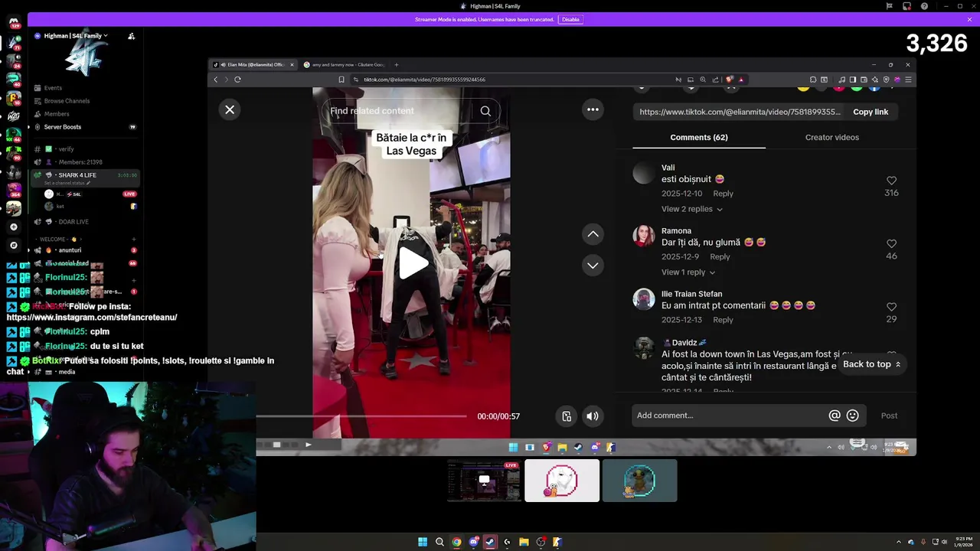This screenshot has width=980, height=551.
Task: Reply to Ramona's comment
Action: point(720,257)
